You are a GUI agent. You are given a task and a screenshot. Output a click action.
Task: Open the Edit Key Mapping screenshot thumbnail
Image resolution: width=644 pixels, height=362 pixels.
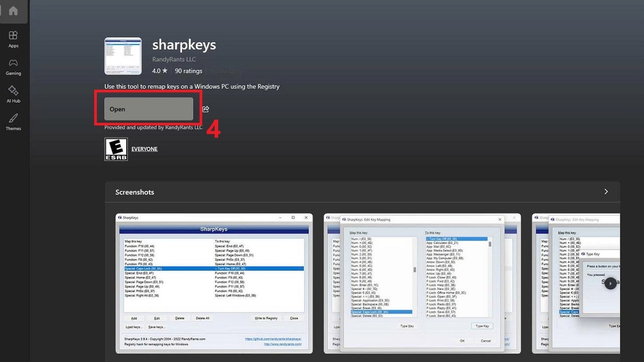[422, 283]
